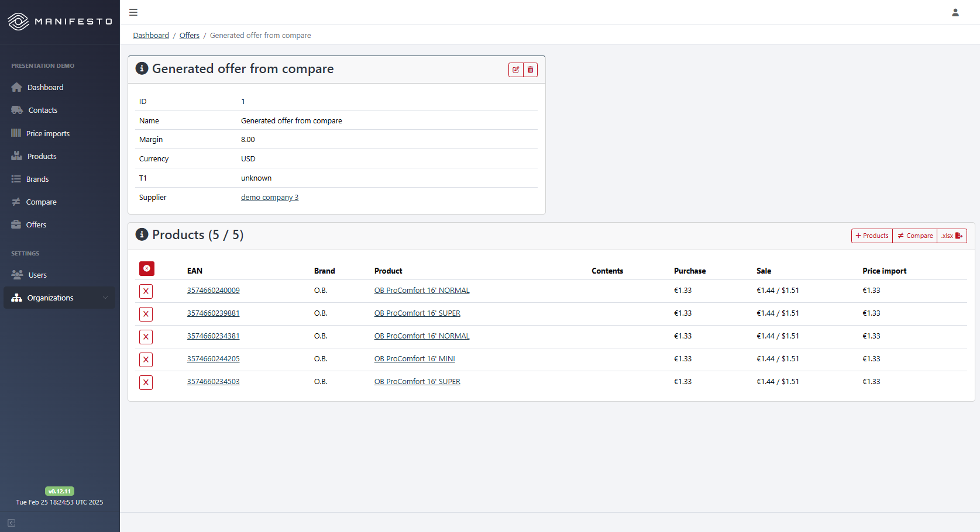
Task: Click the 'Generated offer from compare' panel heading
Action: (243, 68)
